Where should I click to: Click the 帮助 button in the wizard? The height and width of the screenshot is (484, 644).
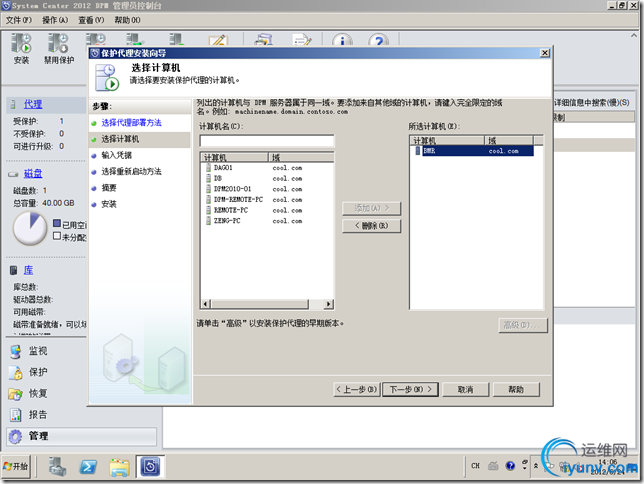tap(516, 389)
